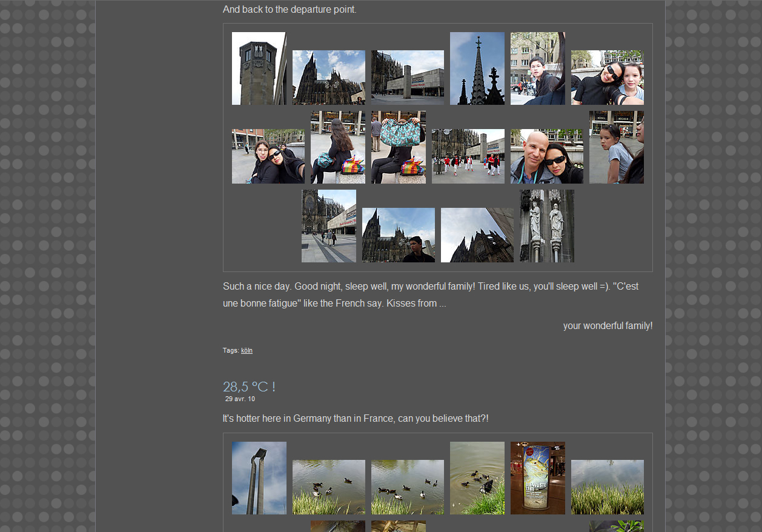Open the bald man with woman photo
The width and height of the screenshot is (762, 532).
[546, 156]
